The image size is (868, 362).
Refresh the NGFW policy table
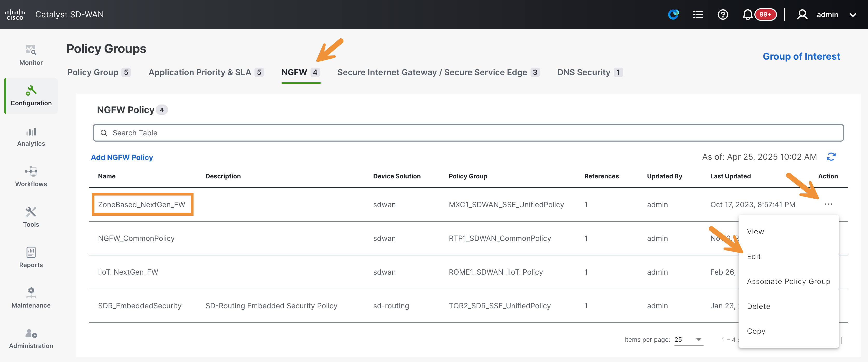pos(831,157)
